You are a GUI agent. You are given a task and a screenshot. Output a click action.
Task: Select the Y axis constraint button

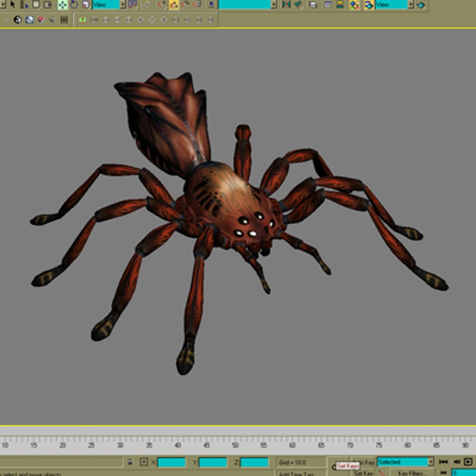pos(152,20)
